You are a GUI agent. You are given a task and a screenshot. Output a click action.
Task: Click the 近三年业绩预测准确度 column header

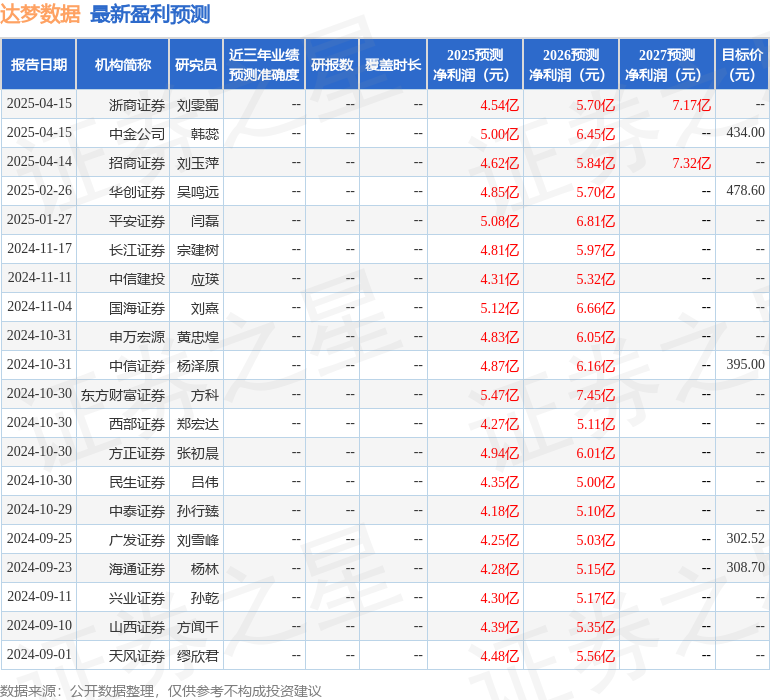pyautogui.click(x=264, y=65)
